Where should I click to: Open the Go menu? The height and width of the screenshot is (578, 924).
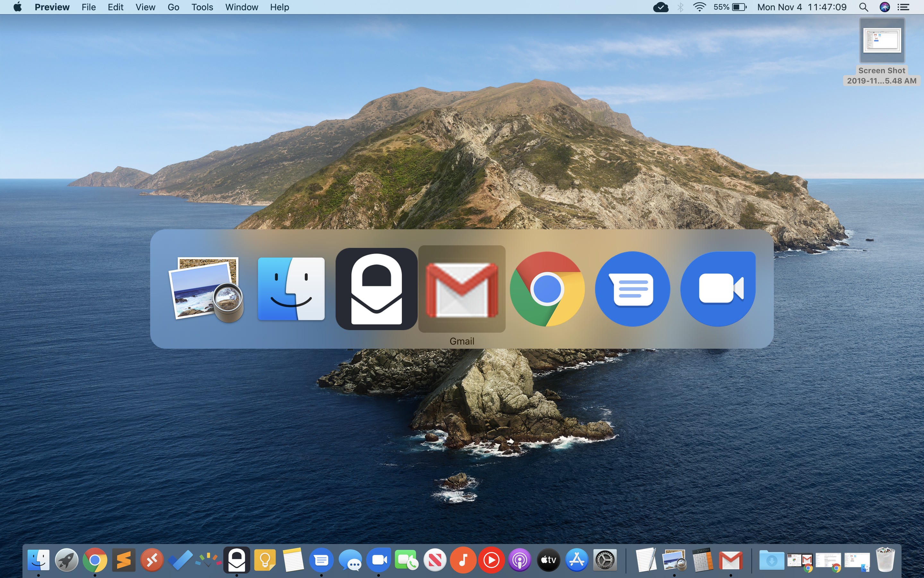coord(173,7)
